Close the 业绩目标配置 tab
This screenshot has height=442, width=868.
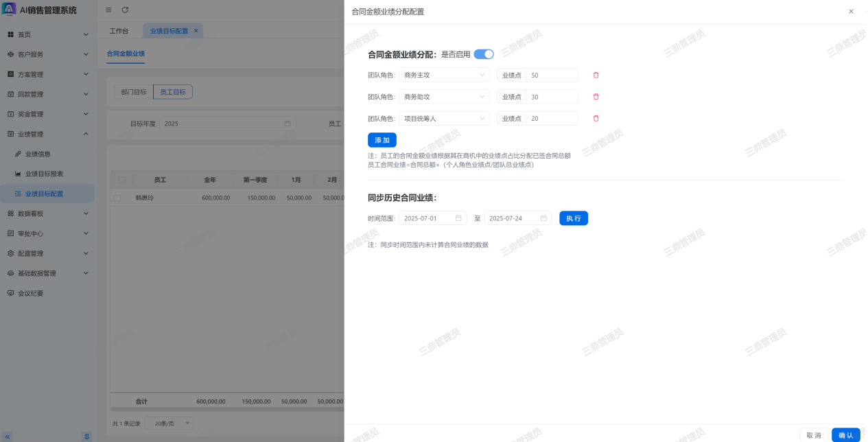click(196, 31)
